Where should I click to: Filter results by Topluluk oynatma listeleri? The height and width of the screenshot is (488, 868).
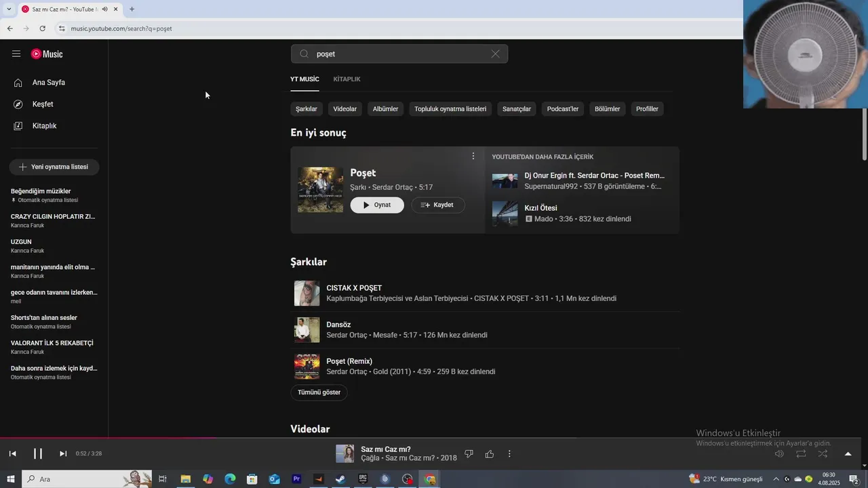(450, 109)
